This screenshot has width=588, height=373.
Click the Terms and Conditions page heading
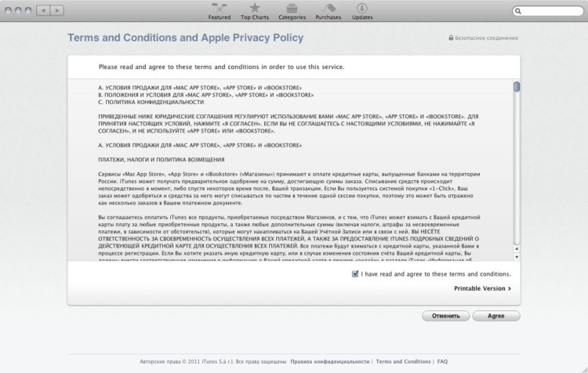click(x=185, y=38)
